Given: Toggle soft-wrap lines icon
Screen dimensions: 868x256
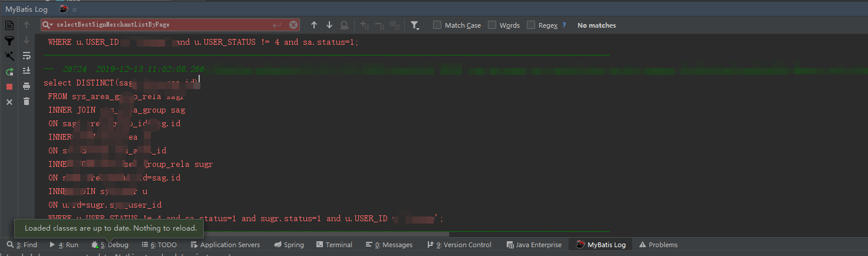Looking at the screenshot, I should (x=27, y=56).
